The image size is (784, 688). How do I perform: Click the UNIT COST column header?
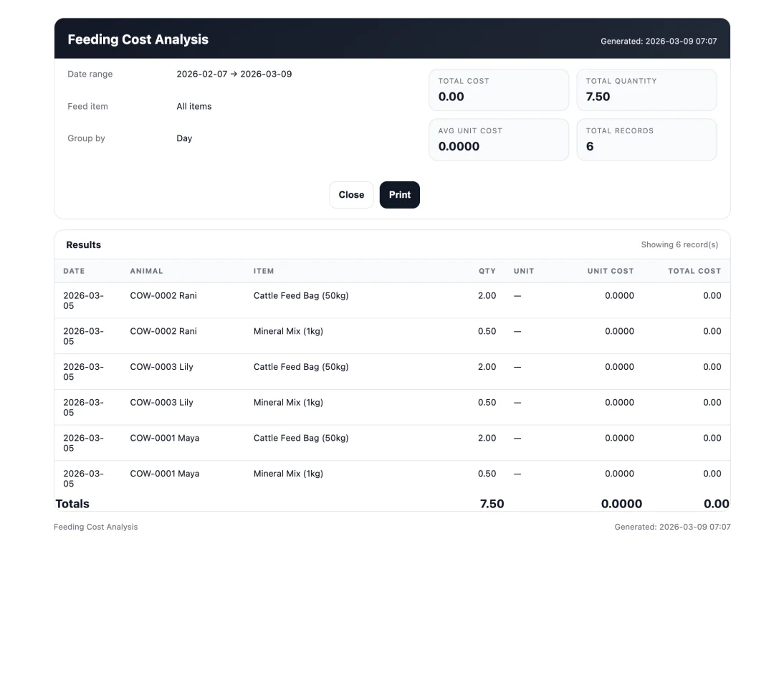point(611,271)
